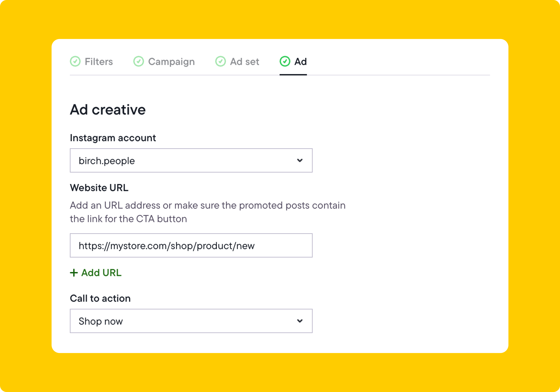Click the plus icon next to Add URL
This screenshot has width=560, height=392.
coord(74,273)
